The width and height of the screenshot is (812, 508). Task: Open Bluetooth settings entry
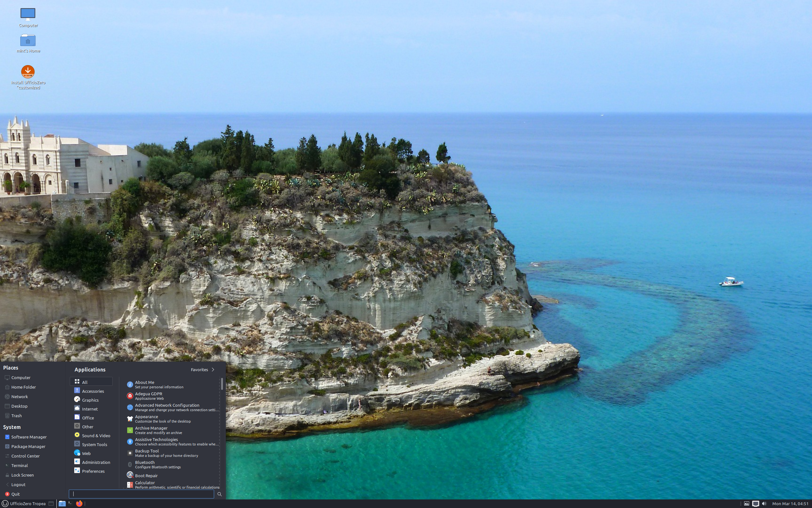tap(172, 464)
